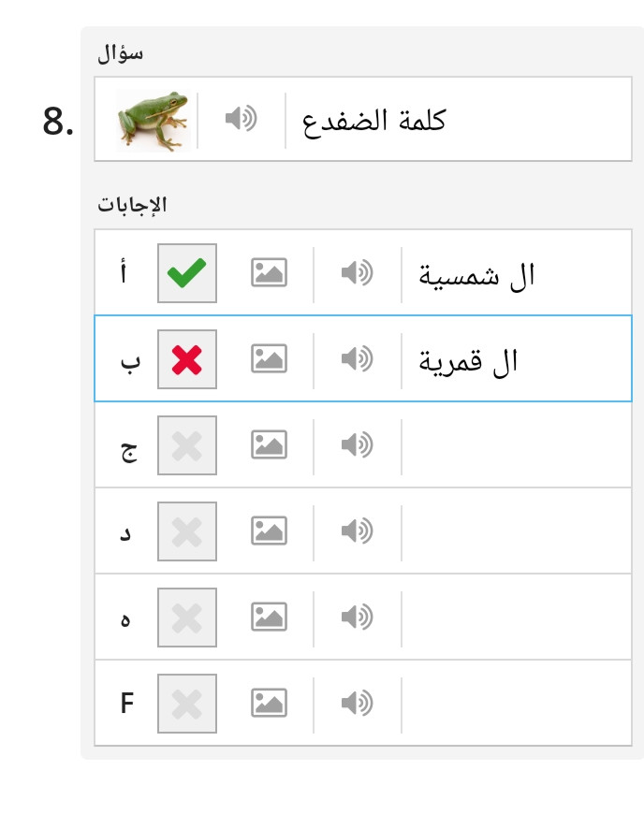Mark answer F as correct

click(x=187, y=704)
